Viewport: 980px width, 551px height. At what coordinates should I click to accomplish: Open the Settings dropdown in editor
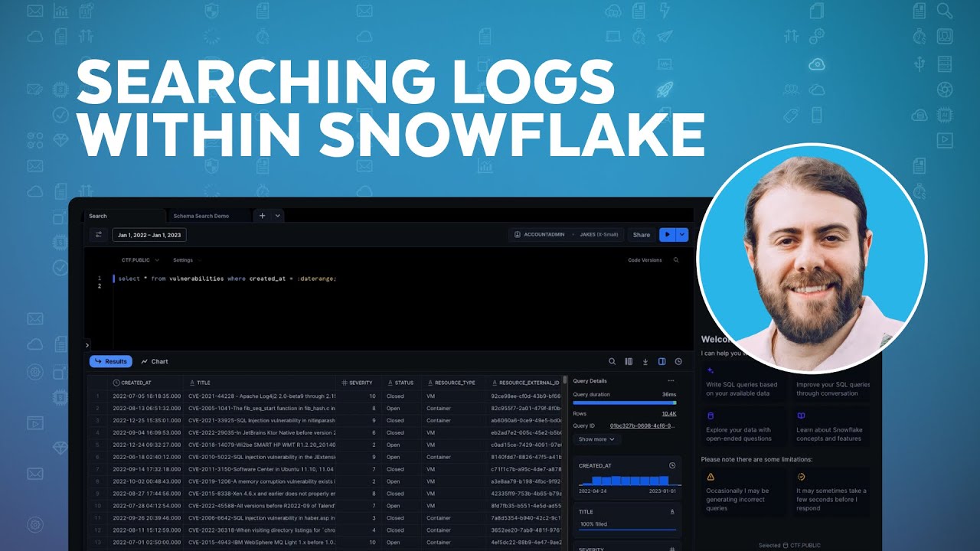(x=186, y=260)
